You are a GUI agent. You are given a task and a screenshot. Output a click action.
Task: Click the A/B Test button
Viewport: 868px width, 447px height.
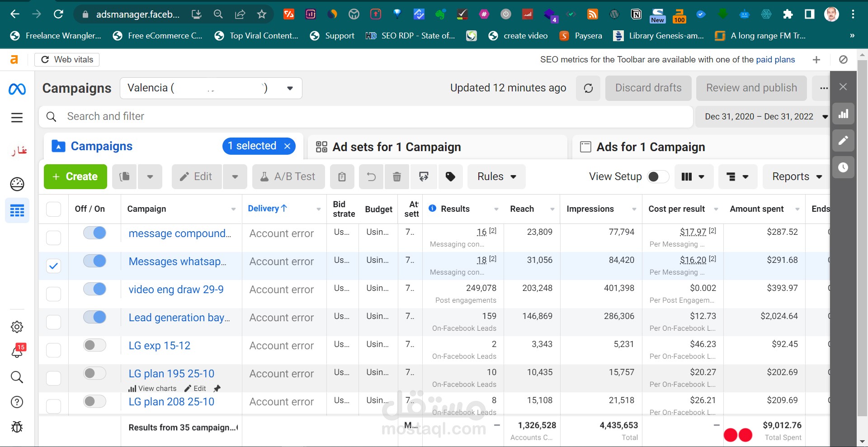288,176
